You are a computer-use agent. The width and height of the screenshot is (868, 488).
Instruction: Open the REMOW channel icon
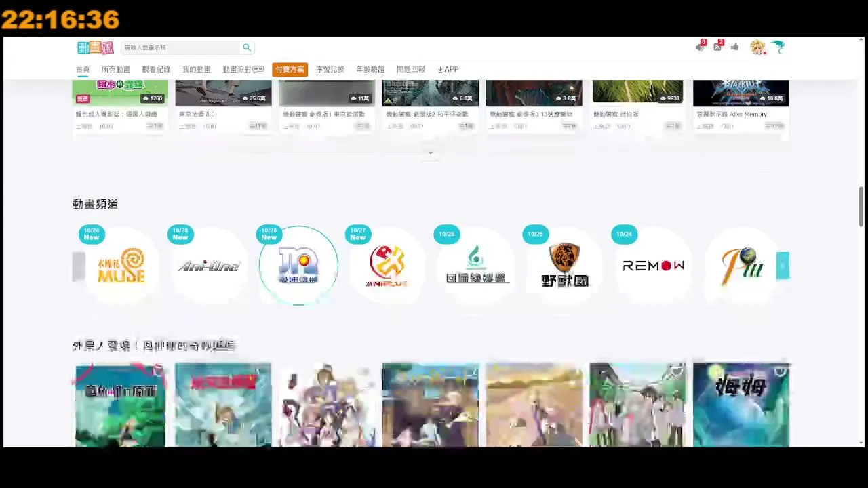click(654, 266)
